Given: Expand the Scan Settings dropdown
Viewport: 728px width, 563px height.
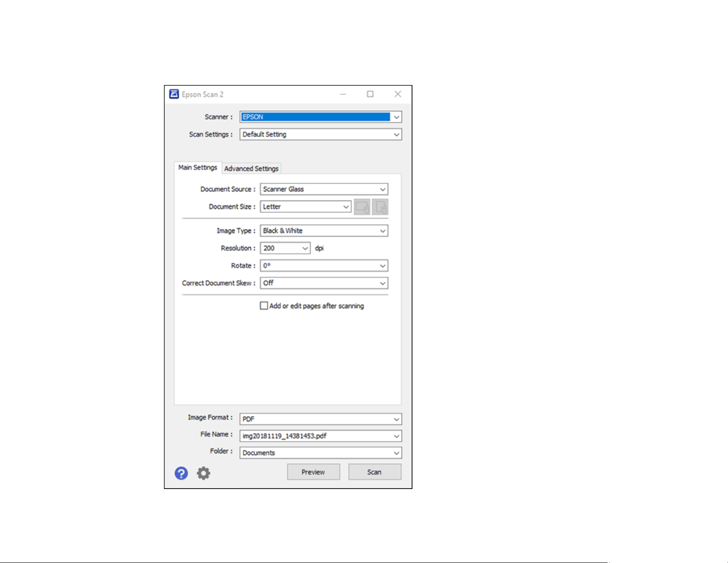Looking at the screenshot, I should point(321,134).
